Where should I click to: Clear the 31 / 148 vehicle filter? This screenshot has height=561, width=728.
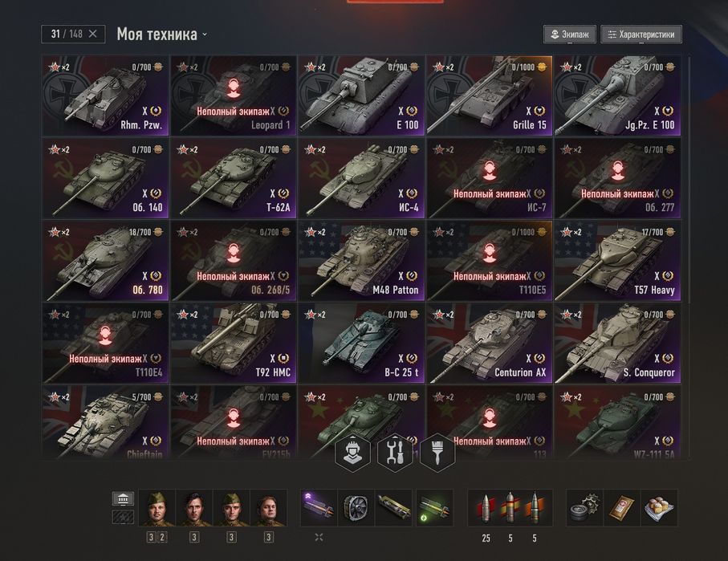(x=93, y=34)
